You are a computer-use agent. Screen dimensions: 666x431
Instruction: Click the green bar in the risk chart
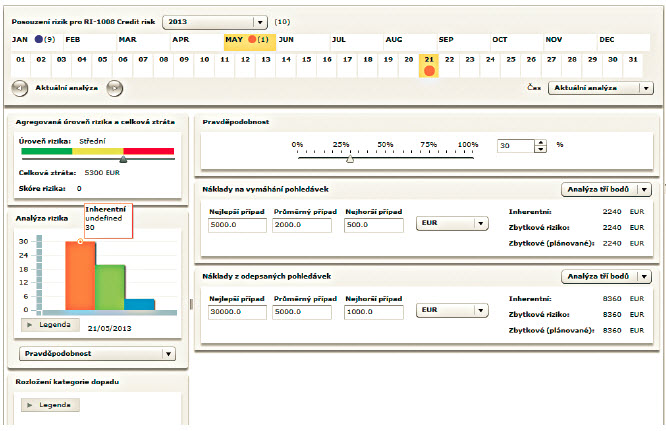point(110,288)
